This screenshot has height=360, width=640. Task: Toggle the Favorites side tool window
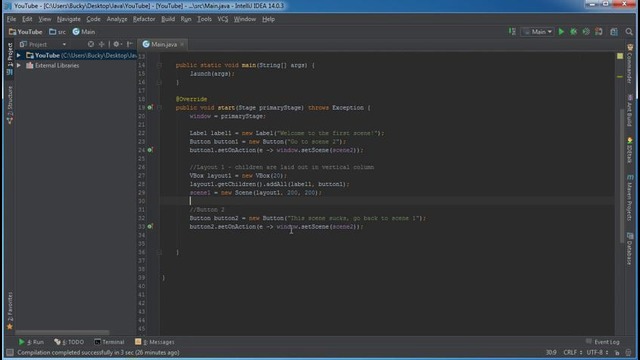coord(10,310)
